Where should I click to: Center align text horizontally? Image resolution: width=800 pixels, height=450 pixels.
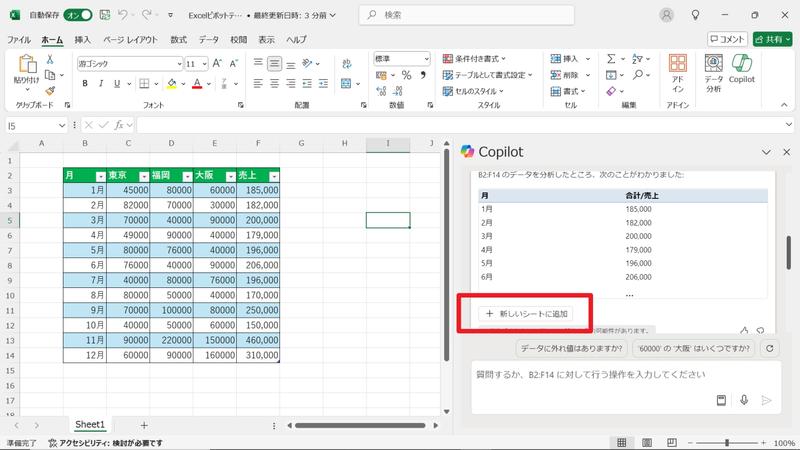tap(274, 83)
